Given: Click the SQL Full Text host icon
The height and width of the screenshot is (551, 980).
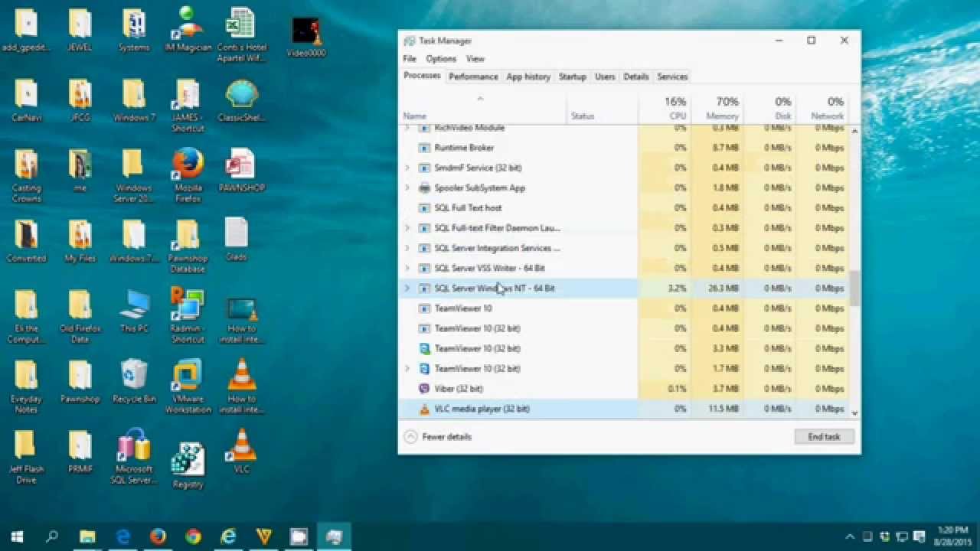Looking at the screenshot, I should 424,207.
